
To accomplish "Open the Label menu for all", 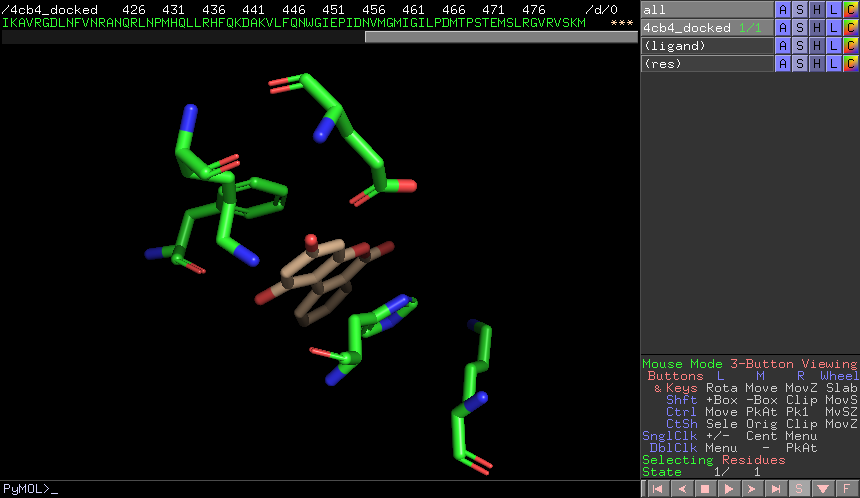I will pyautogui.click(x=834, y=10).
